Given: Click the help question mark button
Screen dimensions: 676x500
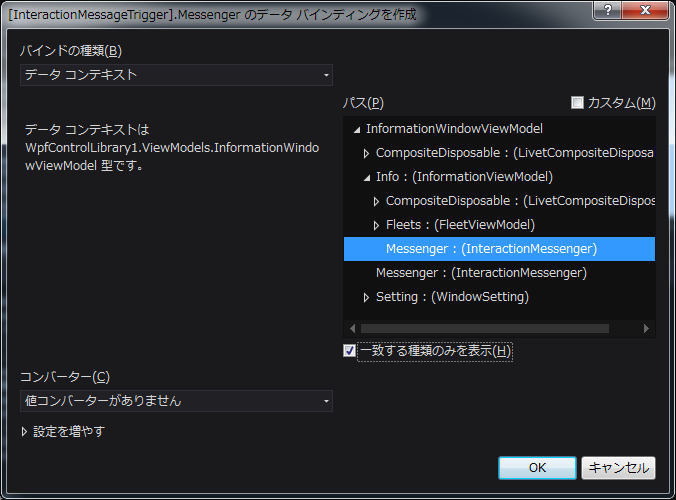Looking at the screenshot, I should 607,10.
